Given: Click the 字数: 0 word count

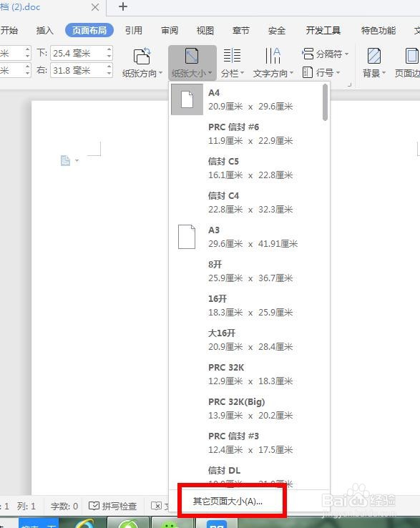Looking at the screenshot, I should tap(64, 506).
